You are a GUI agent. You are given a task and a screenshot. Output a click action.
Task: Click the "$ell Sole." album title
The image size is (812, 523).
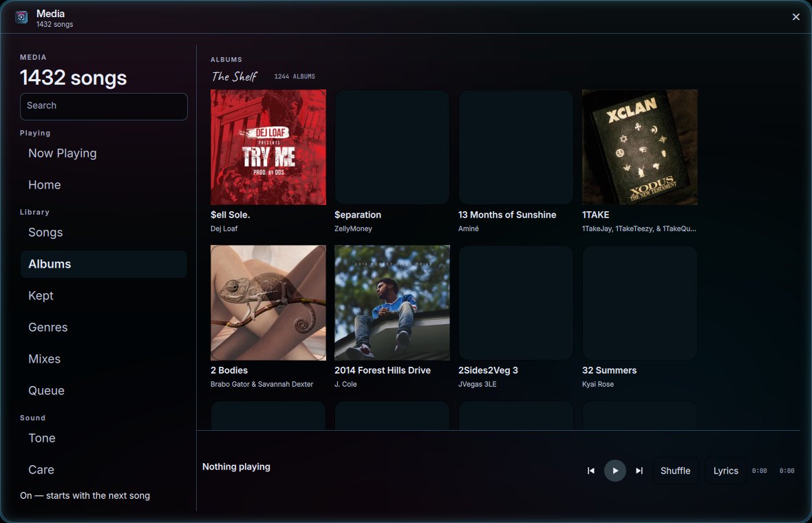pos(230,215)
